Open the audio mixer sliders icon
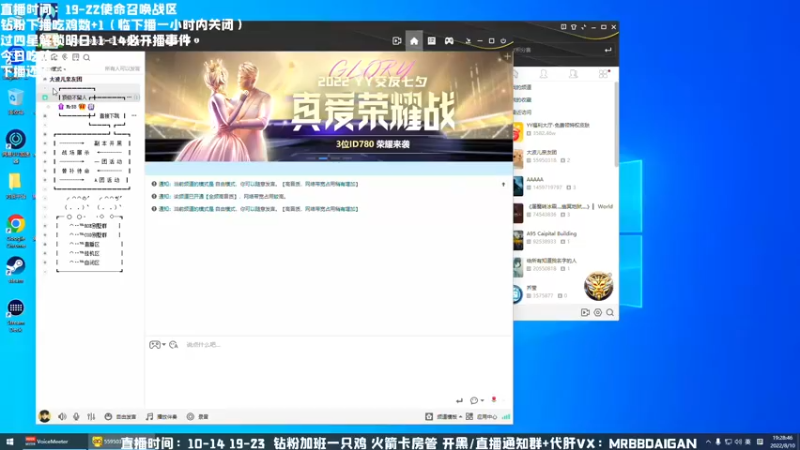The height and width of the screenshot is (450, 800). pos(91,417)
